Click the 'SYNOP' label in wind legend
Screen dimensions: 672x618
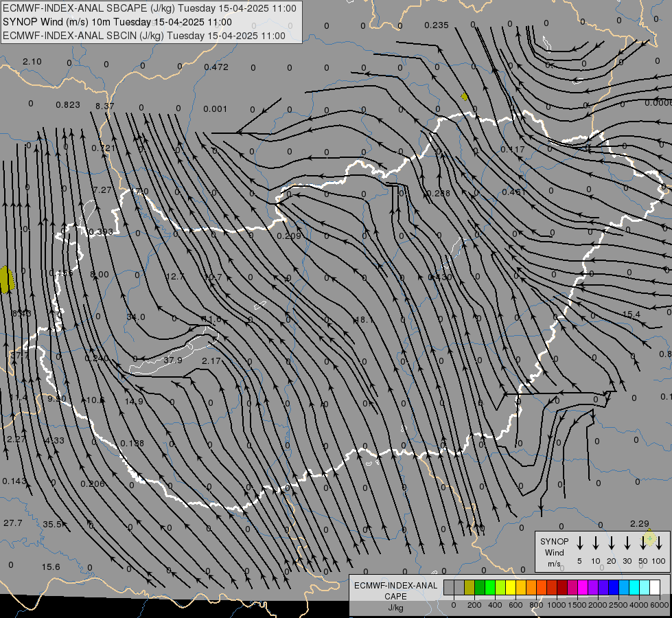click(554, 541)
